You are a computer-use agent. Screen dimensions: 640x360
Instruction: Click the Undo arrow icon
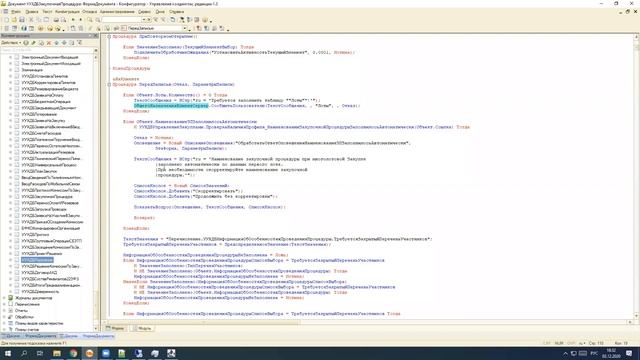pos(73,20)
